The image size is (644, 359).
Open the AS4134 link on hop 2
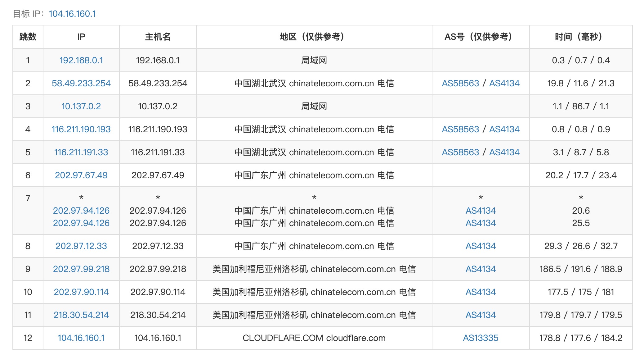tap(505, 83)
